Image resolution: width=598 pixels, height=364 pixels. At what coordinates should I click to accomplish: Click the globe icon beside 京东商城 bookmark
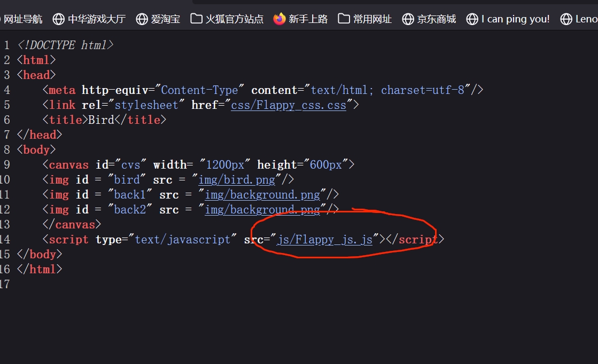pos(408,19)
